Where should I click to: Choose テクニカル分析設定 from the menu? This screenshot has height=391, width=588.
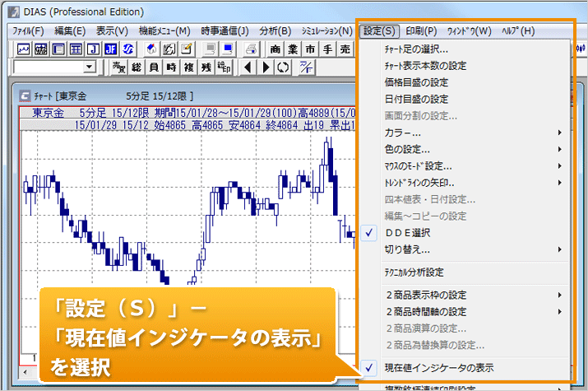[x=414, y=272]
